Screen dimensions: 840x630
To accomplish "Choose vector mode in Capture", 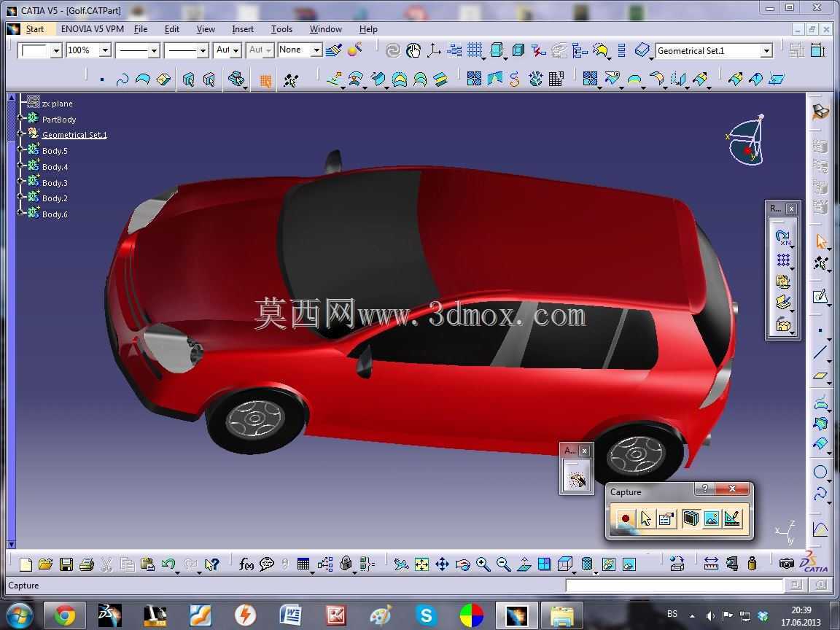I will (x=732, y=518).
